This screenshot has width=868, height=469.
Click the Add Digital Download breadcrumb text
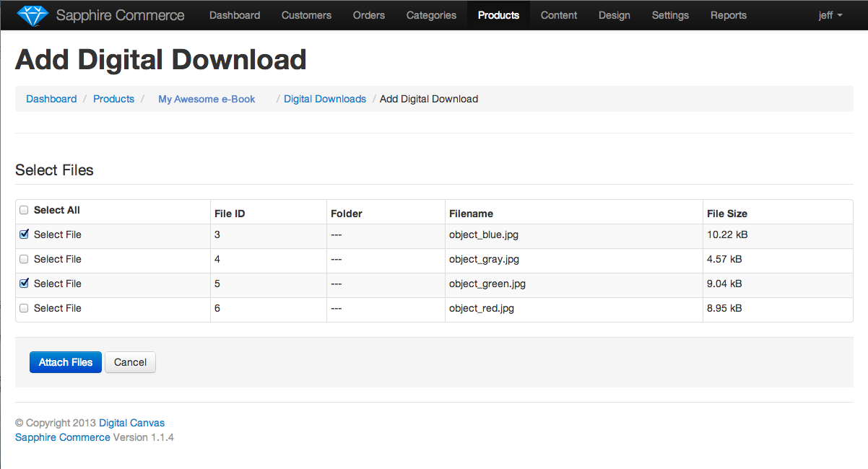[x=429, y=99]
